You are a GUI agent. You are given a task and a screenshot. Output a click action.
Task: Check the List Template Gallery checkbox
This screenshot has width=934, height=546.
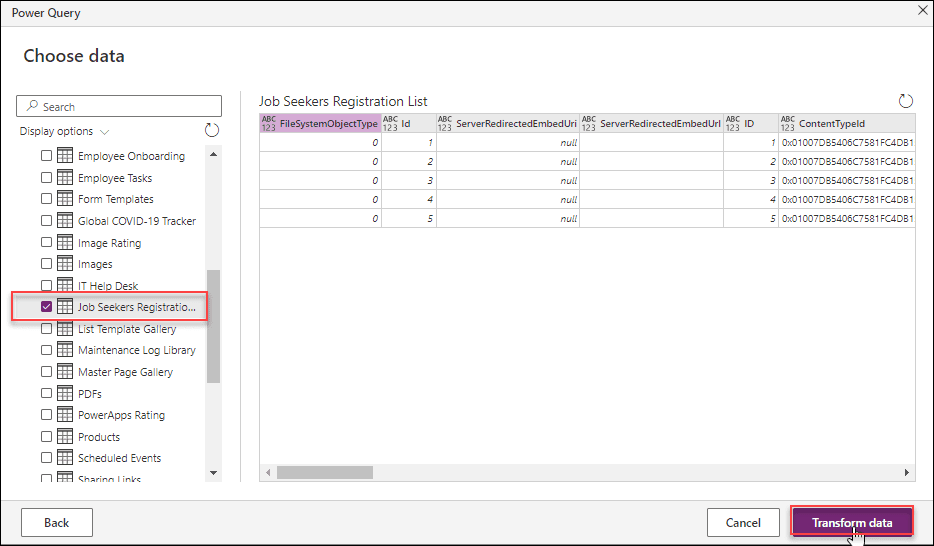click(46, 328)
